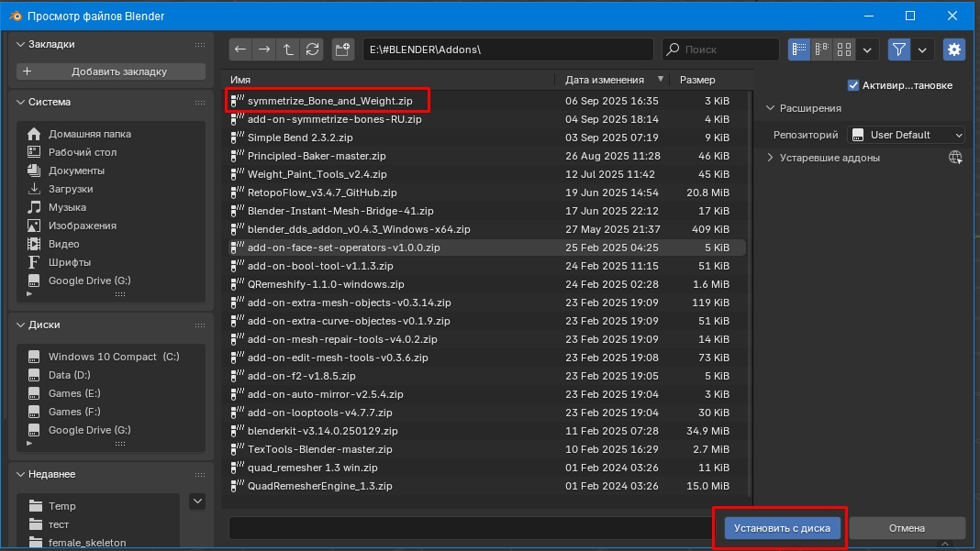Screen dimensions: 980x551
Task: Collapse the Недавнее panel
Action: point(20,474)
